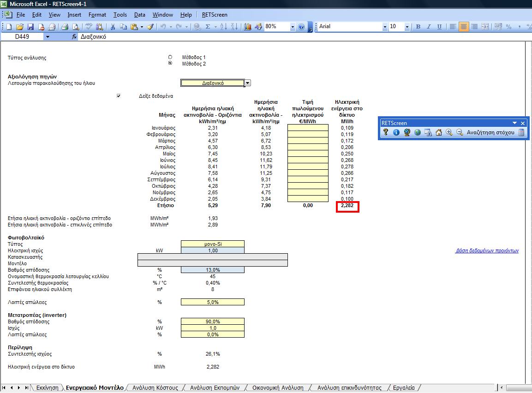Open the Format menu
Image resolution: width=532 pixels, height=393 pixels.
97,15
